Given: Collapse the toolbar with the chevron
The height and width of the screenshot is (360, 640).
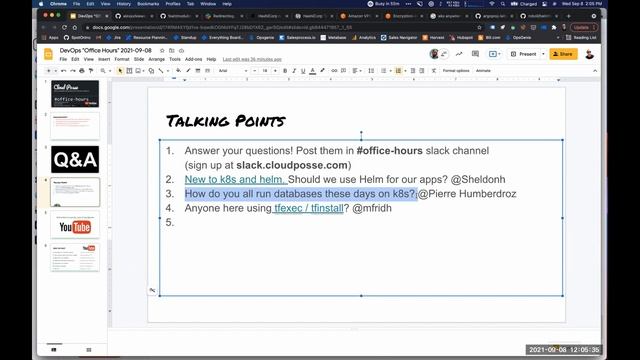Looking at the screenshot, I should pyautogui.click(x=595, y=71).
